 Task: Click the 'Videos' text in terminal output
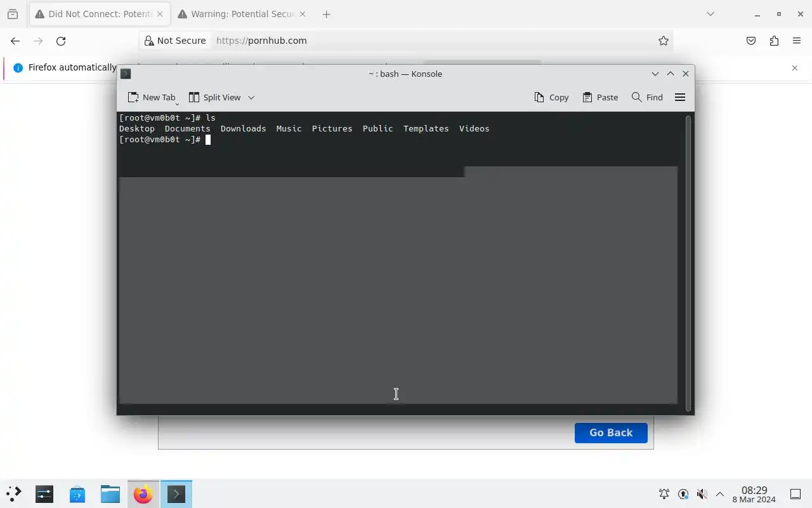point(474,128)
